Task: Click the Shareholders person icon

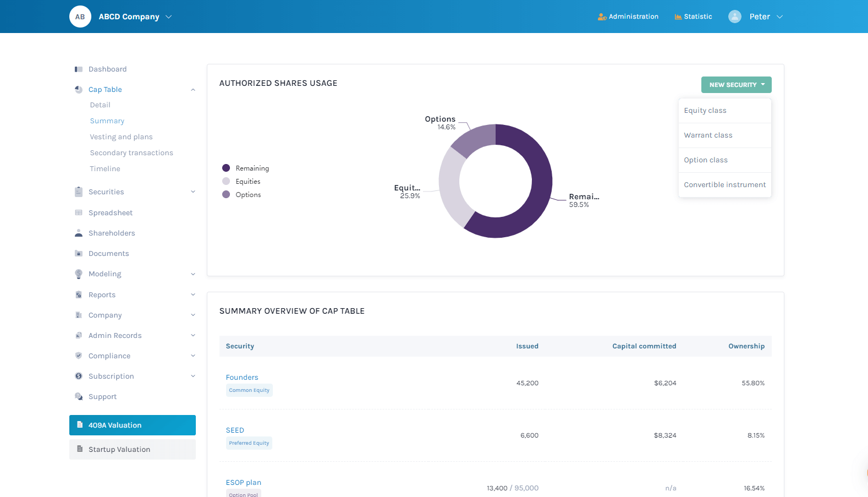Action: 79,233
